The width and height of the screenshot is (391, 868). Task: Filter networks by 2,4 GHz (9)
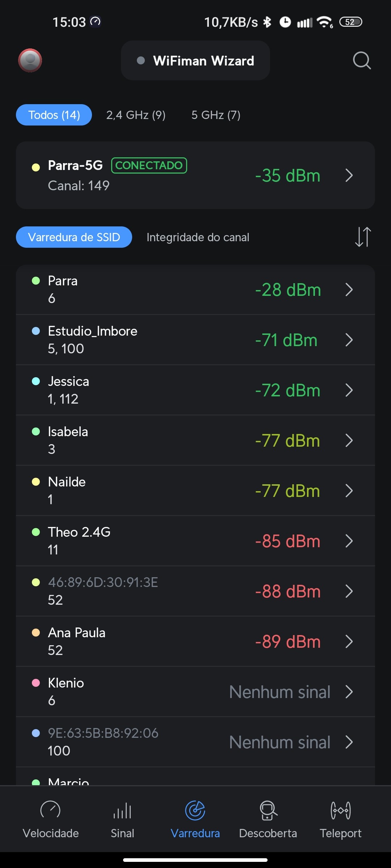pyautogui.click(x=136, y=115)
